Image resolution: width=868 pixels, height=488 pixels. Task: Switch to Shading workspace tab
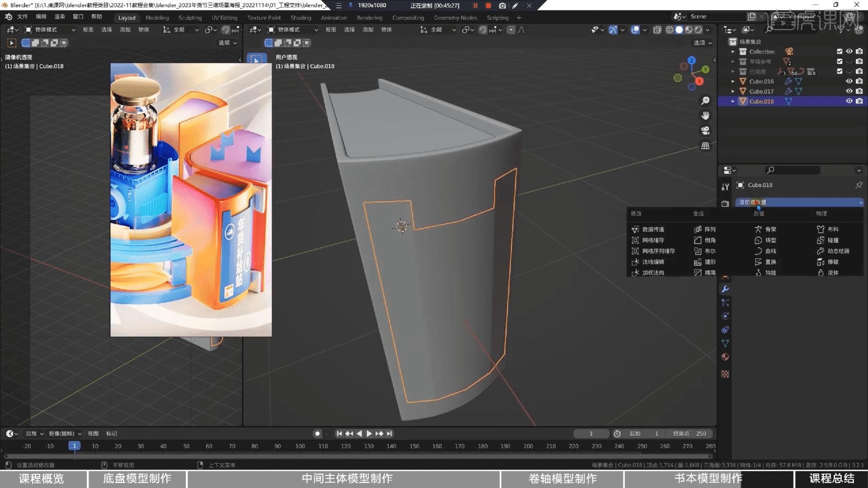click(x=301, y=18)
